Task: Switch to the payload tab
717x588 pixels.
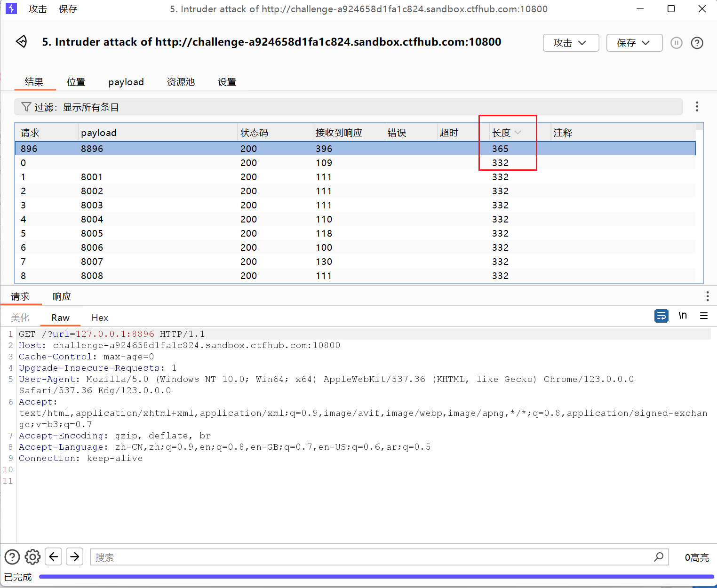Action: [126, 82]
